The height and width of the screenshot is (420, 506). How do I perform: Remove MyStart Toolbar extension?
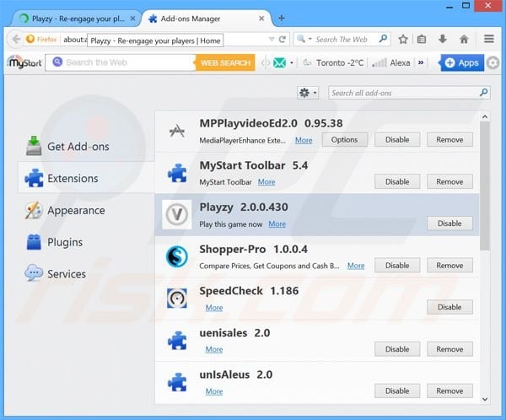point(449,181)
